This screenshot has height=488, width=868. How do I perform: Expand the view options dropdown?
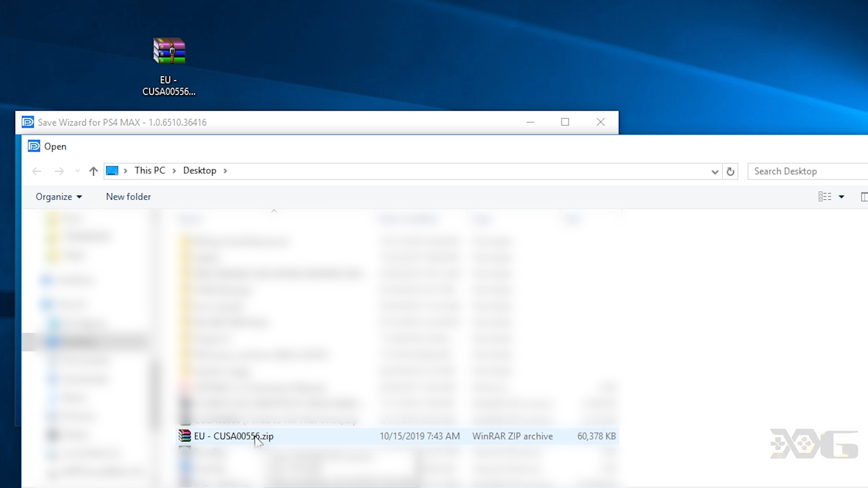841,196
